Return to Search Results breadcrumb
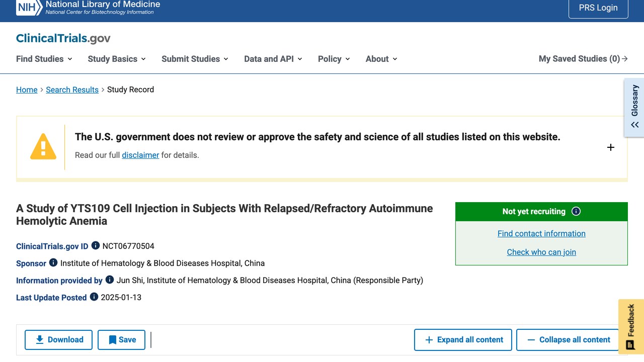Image resolution: width=644 pixels, height=362 pixels. (72, 89)
